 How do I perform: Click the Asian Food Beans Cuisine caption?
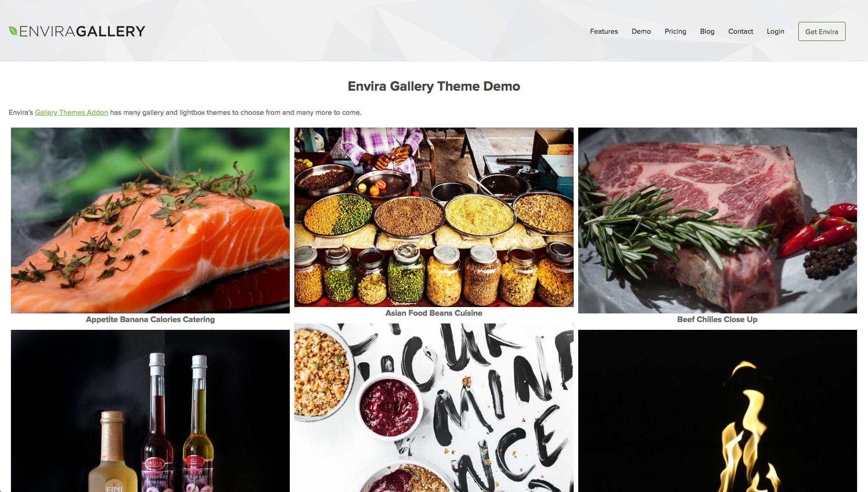coord(434,313)
